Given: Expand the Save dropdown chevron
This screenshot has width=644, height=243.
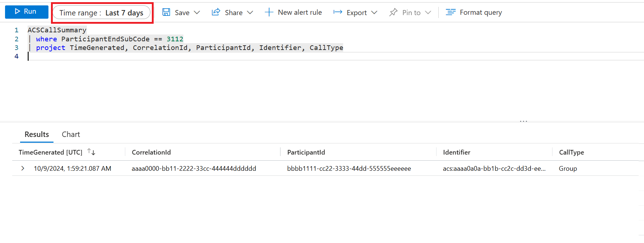Looking at the screenshot, I should (197, 13).
